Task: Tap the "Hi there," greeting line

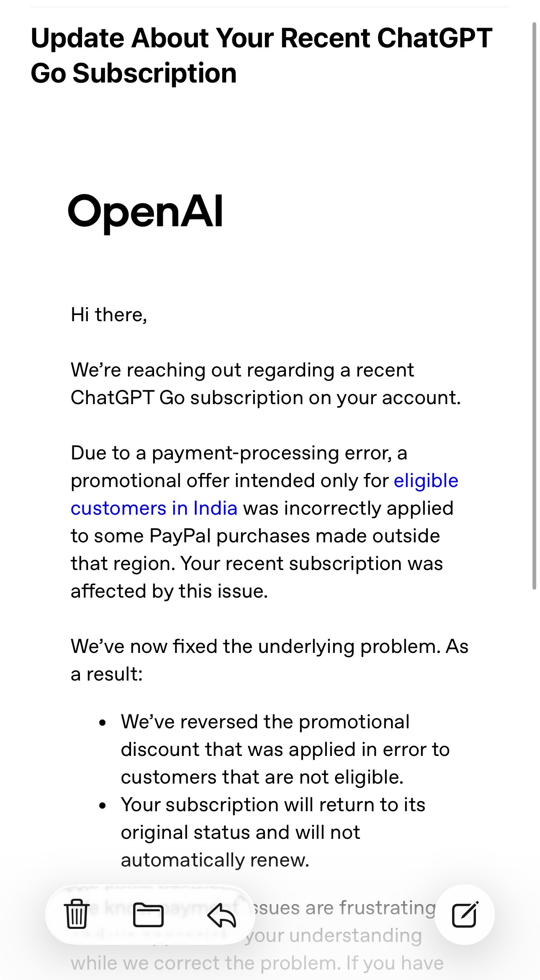Action: coord(109,315)
